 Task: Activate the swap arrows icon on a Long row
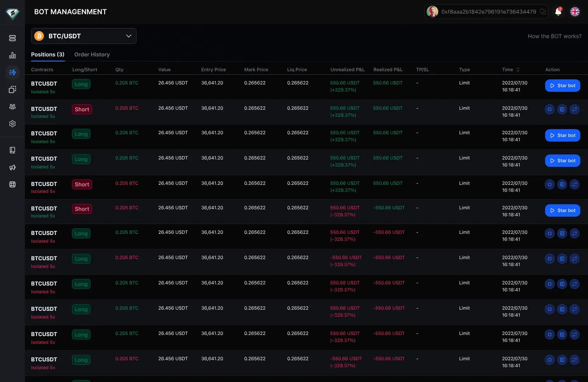(574, 233)
